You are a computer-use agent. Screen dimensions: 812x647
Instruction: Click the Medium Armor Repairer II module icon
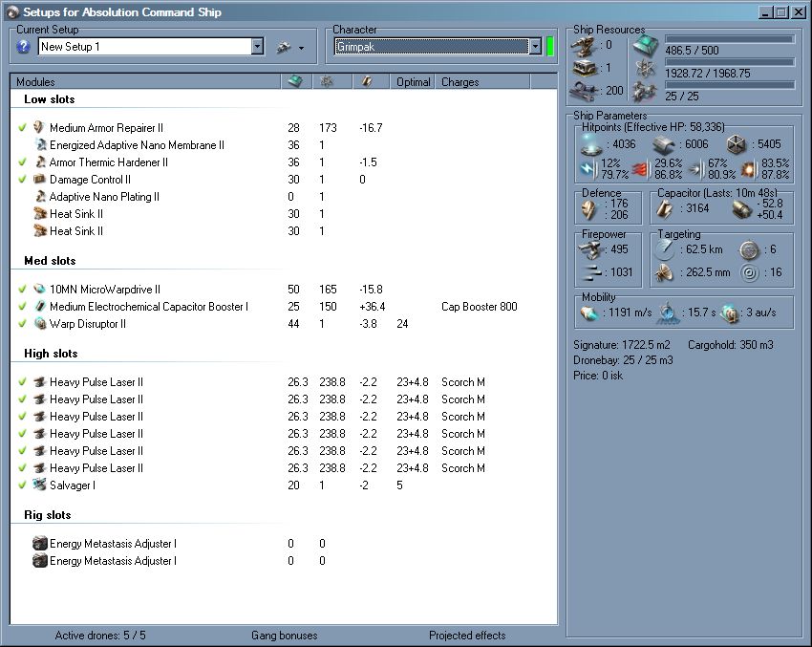click(x=39, y=127)
